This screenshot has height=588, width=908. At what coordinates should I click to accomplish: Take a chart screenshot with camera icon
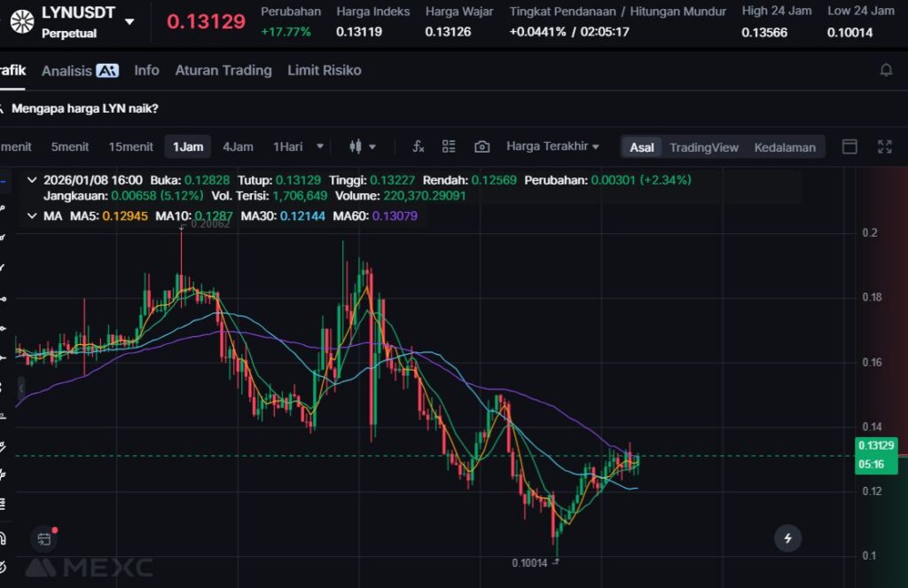pos(481,146)
